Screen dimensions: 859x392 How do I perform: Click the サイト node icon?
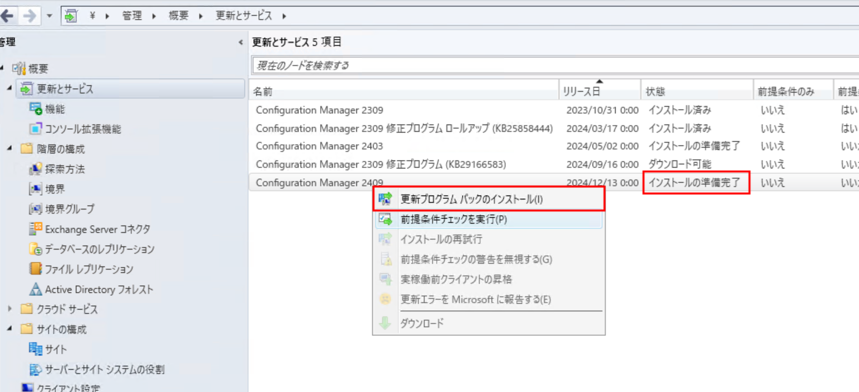tap(35, 349)
